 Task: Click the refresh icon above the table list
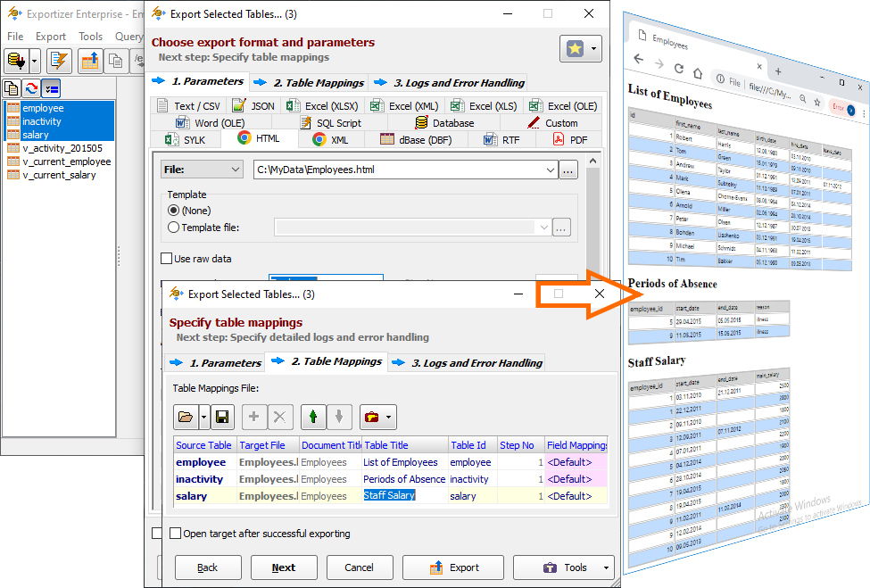pyautogui.click(x=31, y=88)
